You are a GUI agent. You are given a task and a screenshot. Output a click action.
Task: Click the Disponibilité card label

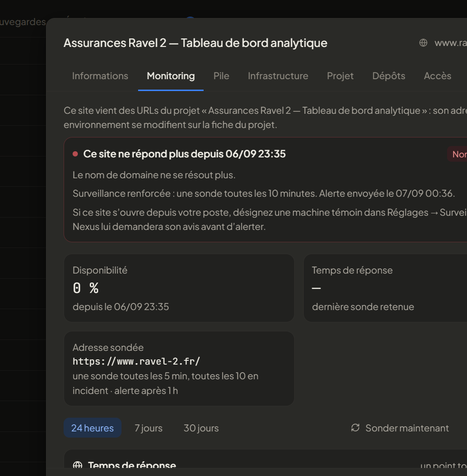point(100,270)
